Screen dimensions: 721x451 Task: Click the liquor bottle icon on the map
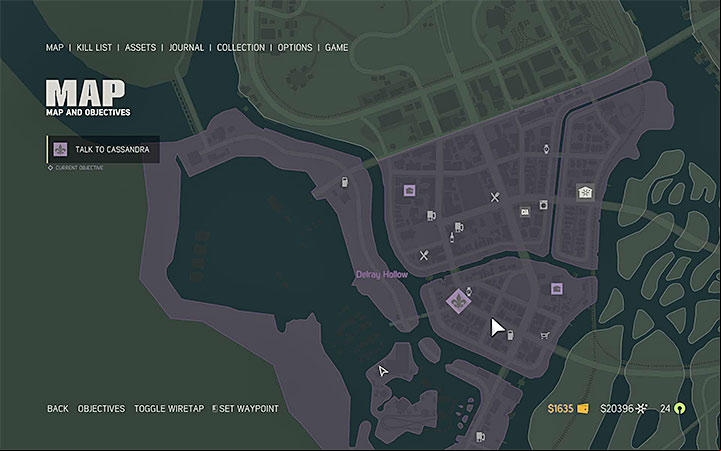(452, 237)
